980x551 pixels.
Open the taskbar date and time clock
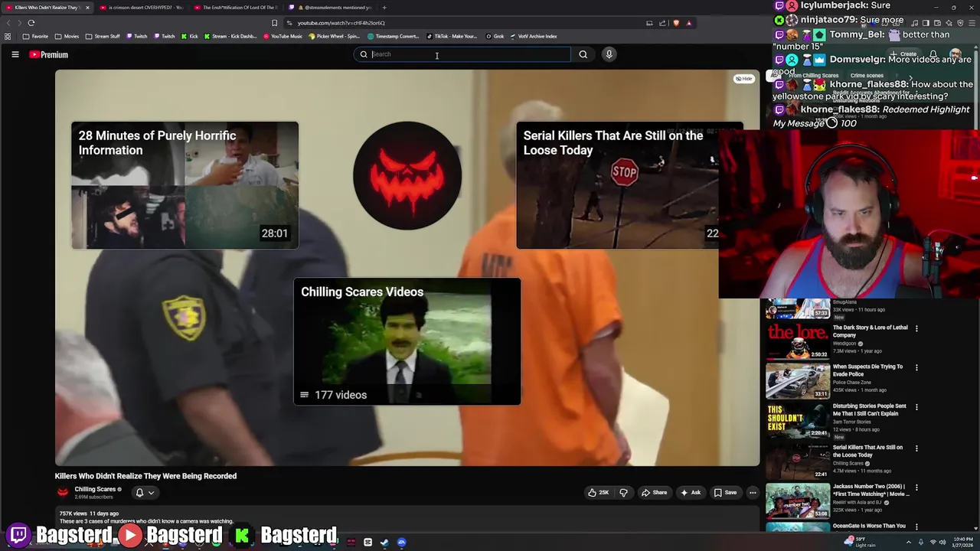(x=962, y=543)
